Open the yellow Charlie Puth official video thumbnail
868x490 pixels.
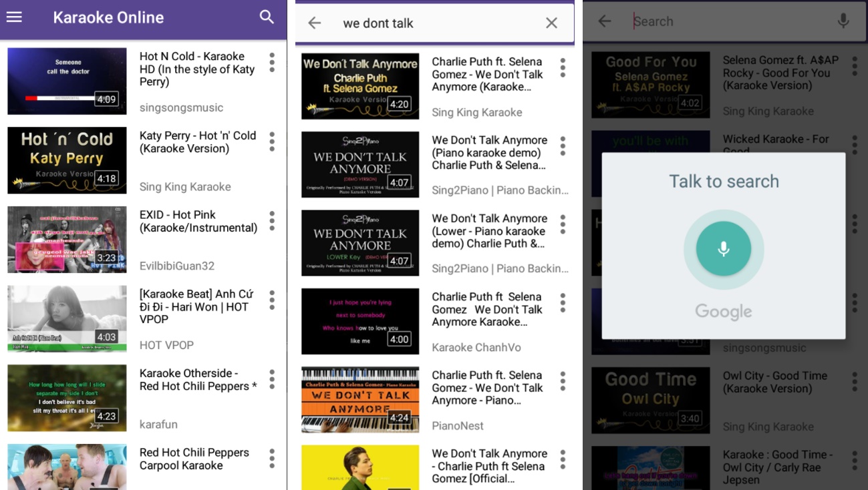(x=360, y=467)
